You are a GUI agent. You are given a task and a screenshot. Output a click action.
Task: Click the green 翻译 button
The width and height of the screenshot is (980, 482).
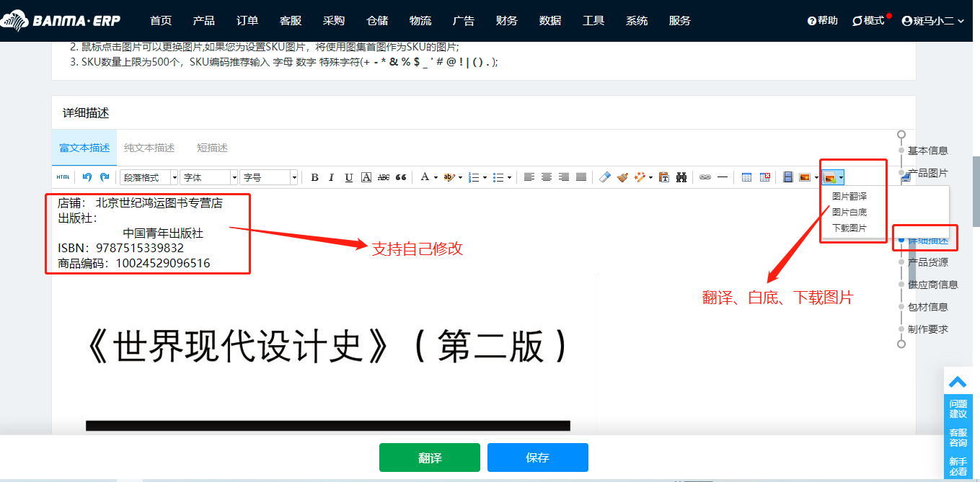click(430, 458)
